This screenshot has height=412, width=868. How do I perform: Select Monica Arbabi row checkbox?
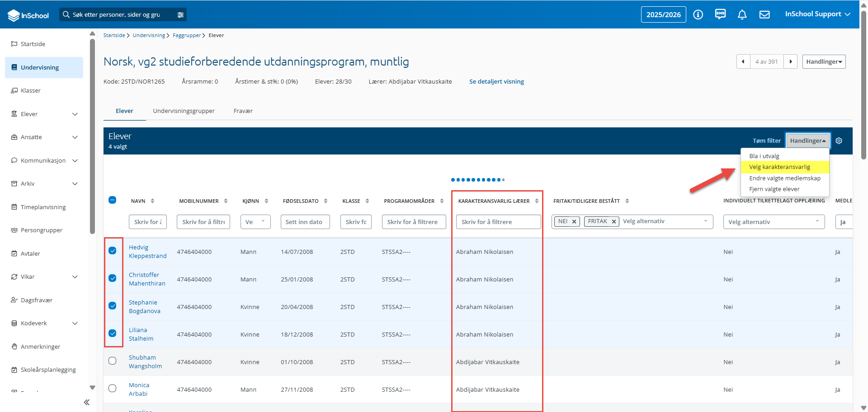113,389
